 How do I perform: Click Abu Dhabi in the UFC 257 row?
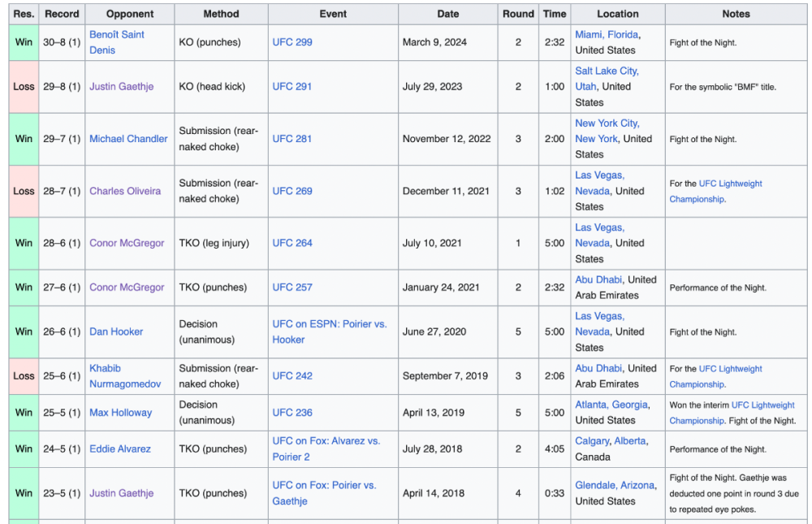click(x=598, y=279)
